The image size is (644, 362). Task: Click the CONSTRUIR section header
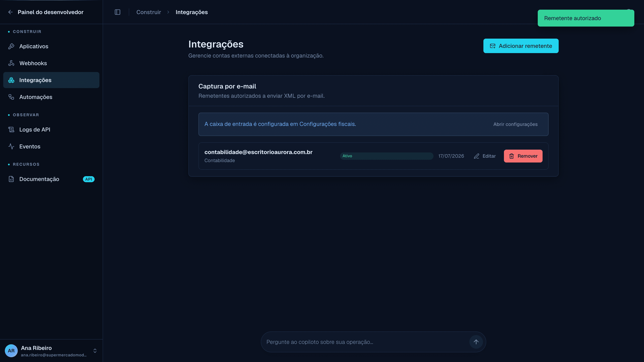[27, 32]
